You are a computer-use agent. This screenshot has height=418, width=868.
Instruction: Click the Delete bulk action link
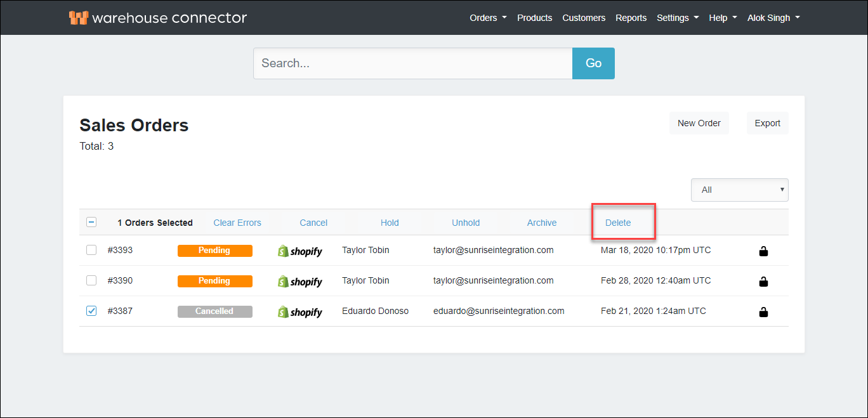pos(618,223)
